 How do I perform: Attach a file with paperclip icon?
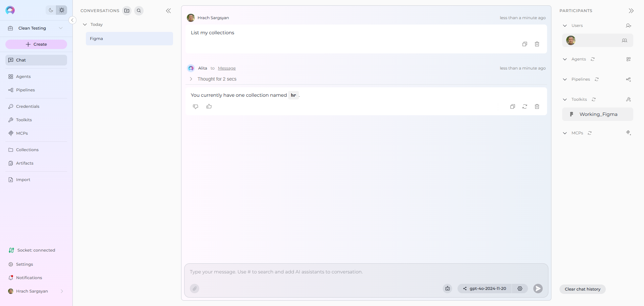pyautogui.click(x=195, y=289)
